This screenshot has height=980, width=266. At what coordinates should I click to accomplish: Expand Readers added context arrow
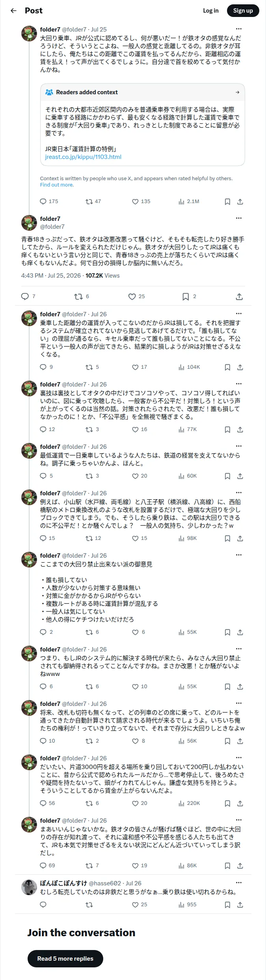coord(238,92)
